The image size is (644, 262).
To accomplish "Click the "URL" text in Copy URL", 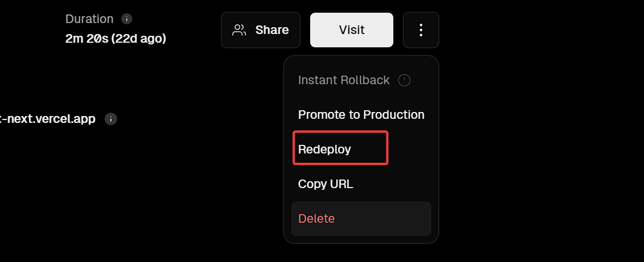I will pos(341,184).
